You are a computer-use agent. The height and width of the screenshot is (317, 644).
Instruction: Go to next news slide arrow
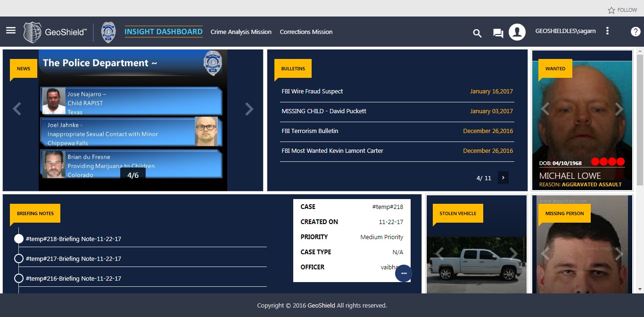(x=249, y=109)
